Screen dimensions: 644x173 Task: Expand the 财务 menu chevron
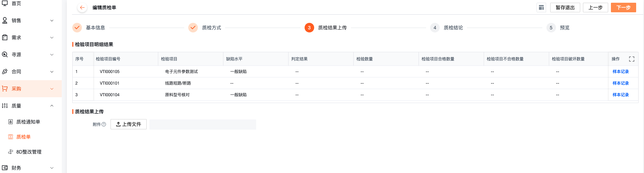[52, 168]
